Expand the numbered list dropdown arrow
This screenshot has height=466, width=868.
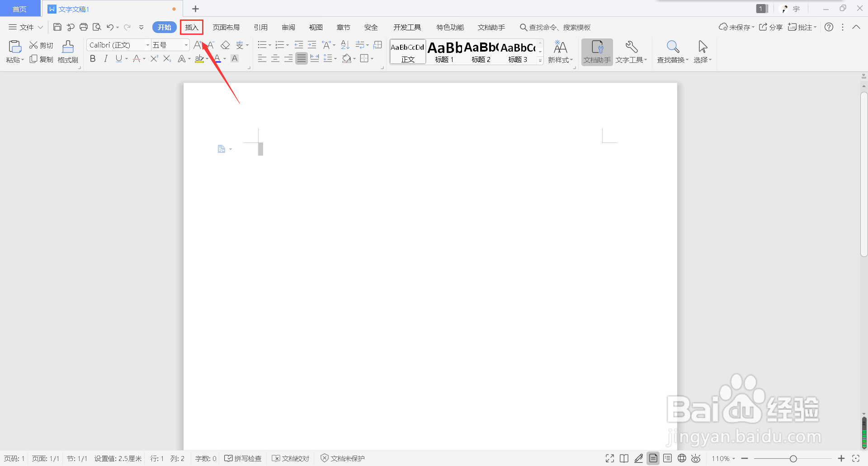tap(288, 45)
